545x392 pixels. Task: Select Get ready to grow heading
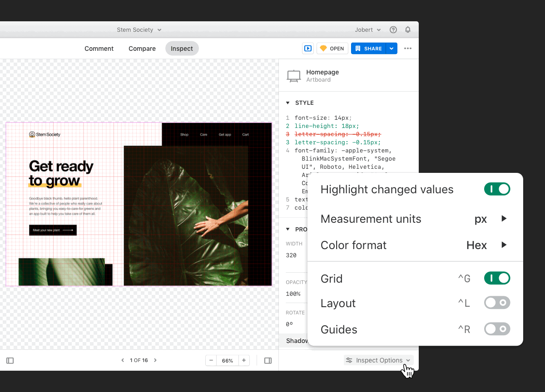tap(61, 173)
